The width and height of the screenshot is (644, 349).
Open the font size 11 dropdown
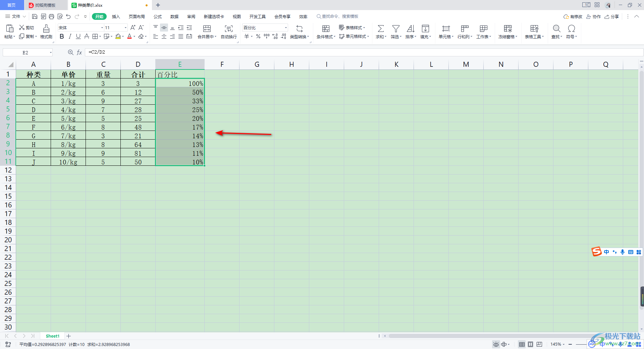tap(126, 28)
